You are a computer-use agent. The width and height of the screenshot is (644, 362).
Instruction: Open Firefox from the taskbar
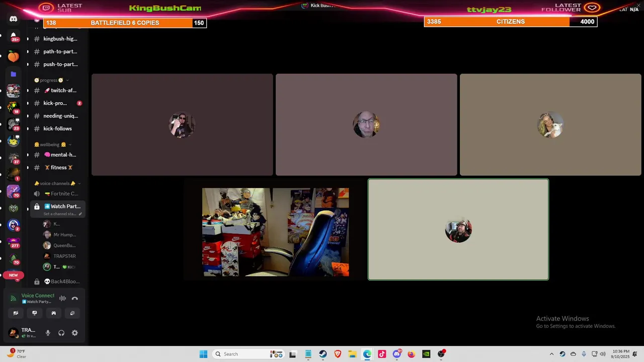(411, 354)
